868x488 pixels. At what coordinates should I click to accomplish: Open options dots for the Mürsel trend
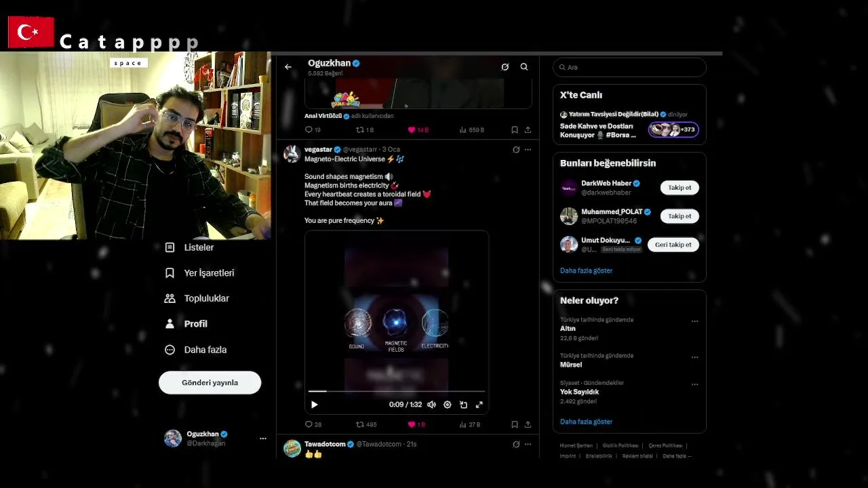[x=694, y=357]
